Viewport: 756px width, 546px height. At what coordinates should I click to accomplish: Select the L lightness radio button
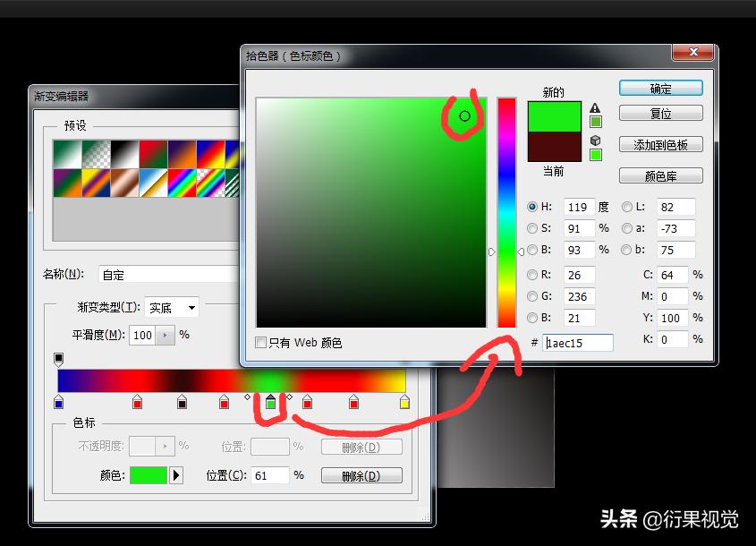pyautogui.click(x=626, y=207)
